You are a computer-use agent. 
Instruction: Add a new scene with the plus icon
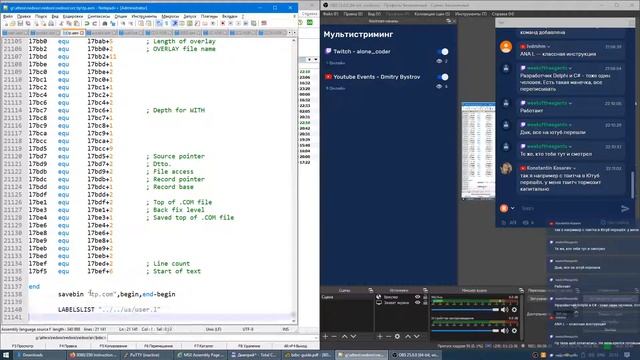325,336
